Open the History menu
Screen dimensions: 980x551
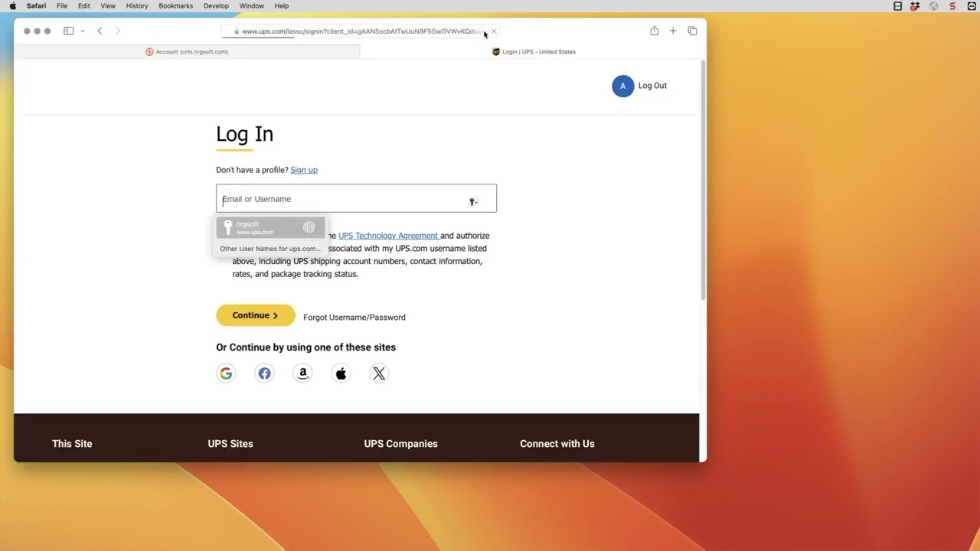137,6
